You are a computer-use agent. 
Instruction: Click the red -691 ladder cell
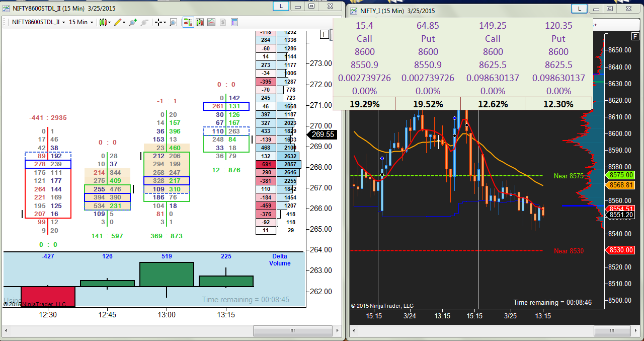[266, 164]
